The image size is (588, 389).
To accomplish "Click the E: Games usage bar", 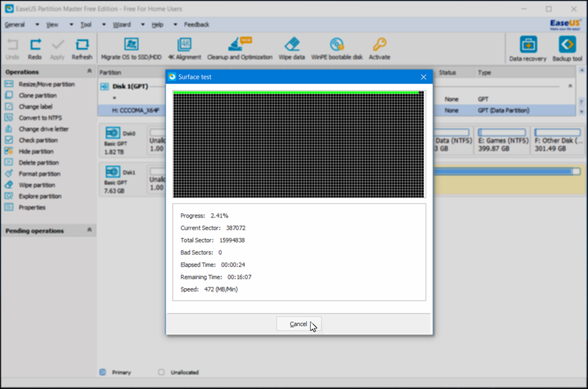I will click(x=502, y=132).
